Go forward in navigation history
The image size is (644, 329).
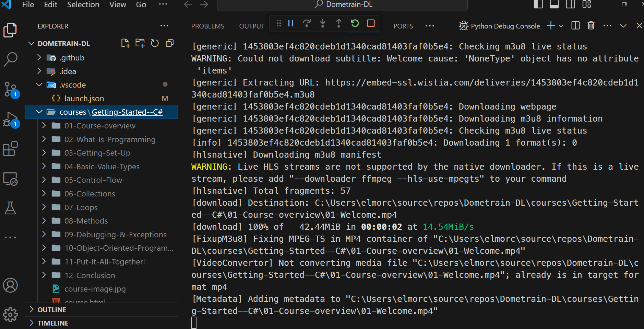click(204, 4)
